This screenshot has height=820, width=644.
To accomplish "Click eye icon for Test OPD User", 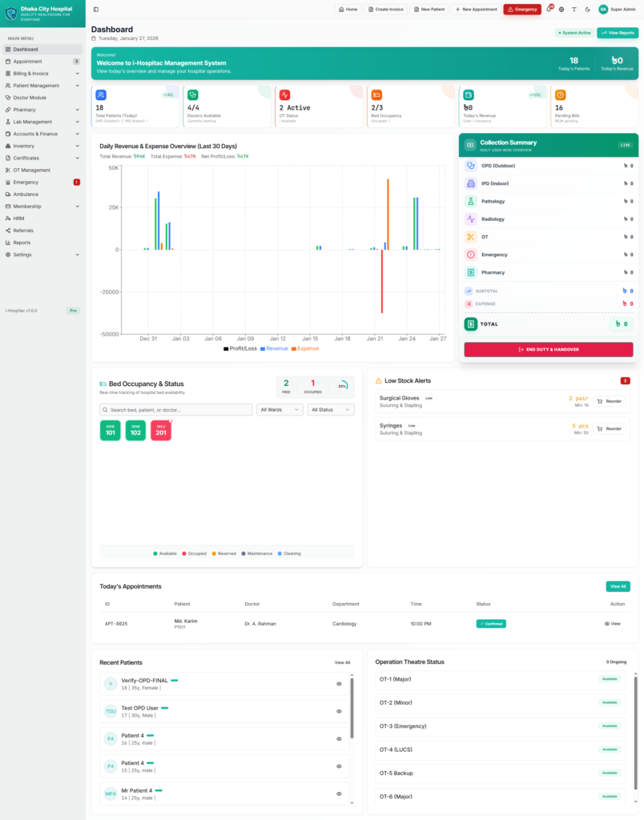I will click(339, 711).
